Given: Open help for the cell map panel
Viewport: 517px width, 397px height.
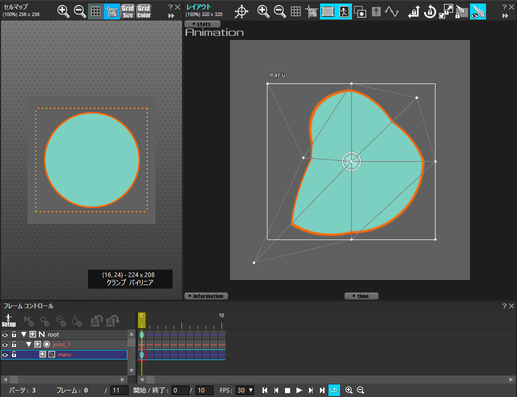Looking at the screenshot, I should click(170, 7).
